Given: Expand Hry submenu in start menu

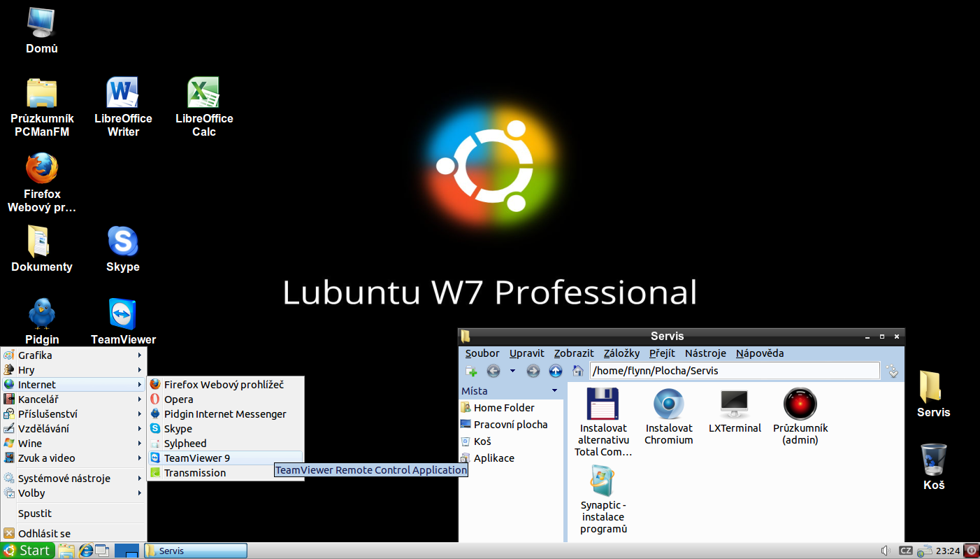Looking at the screenshot, I should pyautogui.click(x=73, y=370).
